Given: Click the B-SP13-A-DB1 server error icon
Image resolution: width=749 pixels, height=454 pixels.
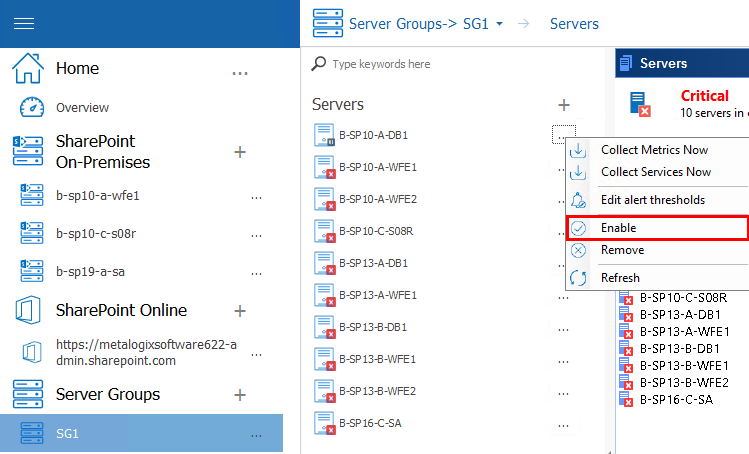Looking at the screenshot, I should point(324,263).
